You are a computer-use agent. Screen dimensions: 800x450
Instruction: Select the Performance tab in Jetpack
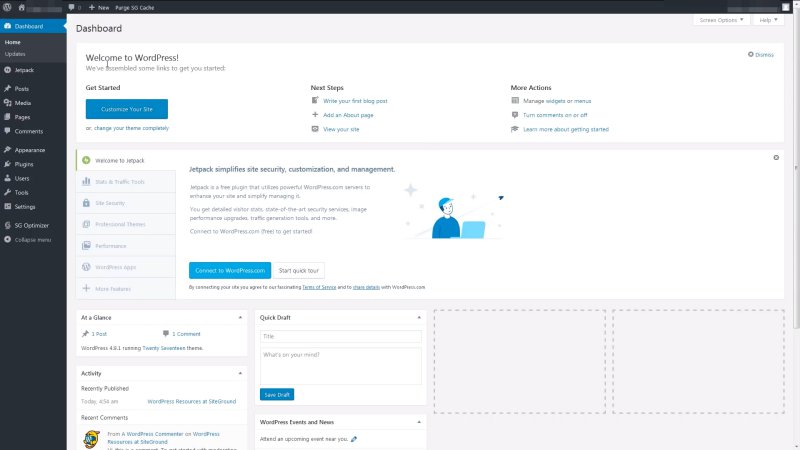(x=126, y=245)
